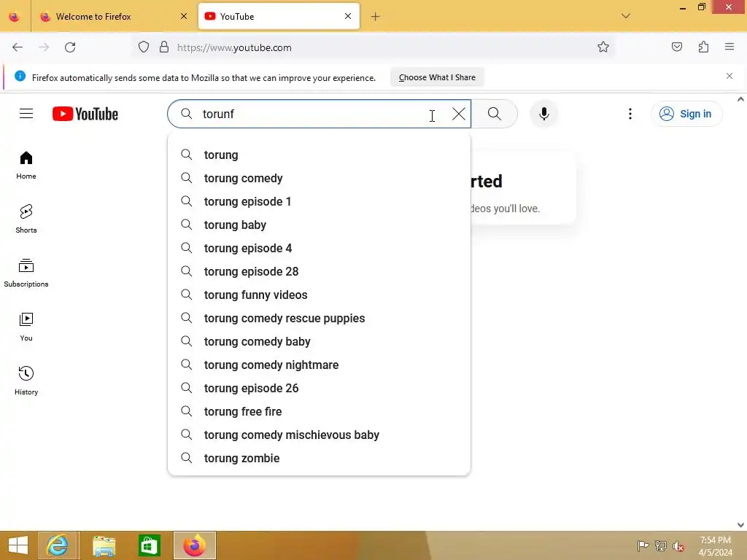The image size is (747, 560).
Task: Open the muted volume tray icon
Action: [x=678, y=546]
